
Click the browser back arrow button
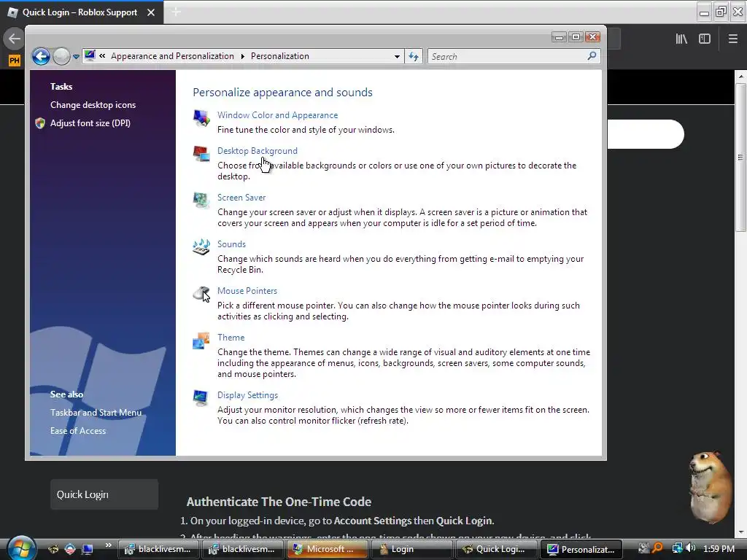coord(14,39)
